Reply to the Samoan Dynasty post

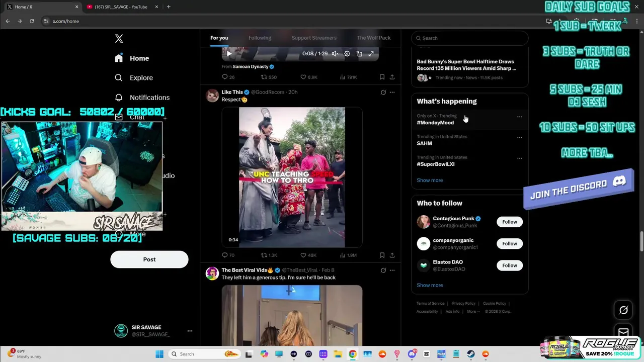228,77
